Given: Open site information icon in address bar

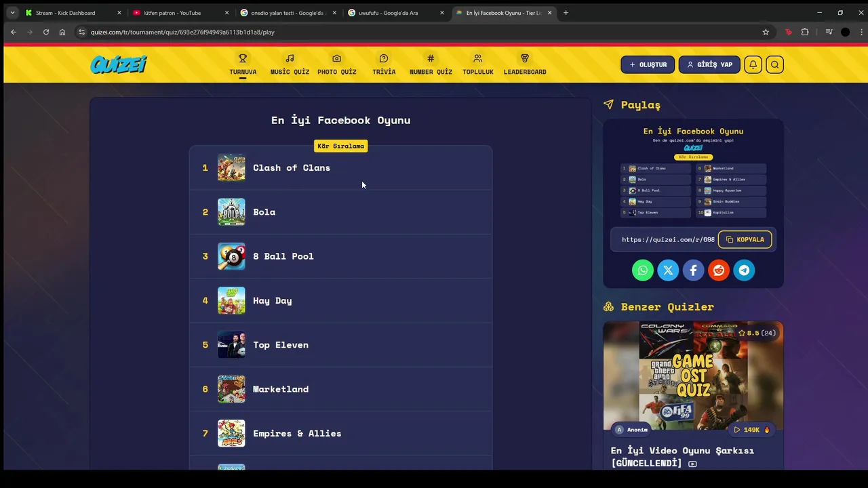Looking at the screenshot, I should pos(81,32).
